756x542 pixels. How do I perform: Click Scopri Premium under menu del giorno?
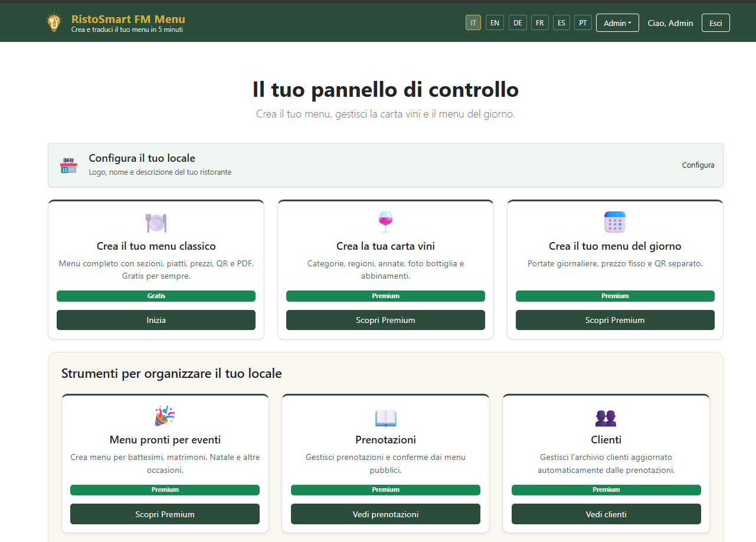pyautogui.click(x=615, y=320)
